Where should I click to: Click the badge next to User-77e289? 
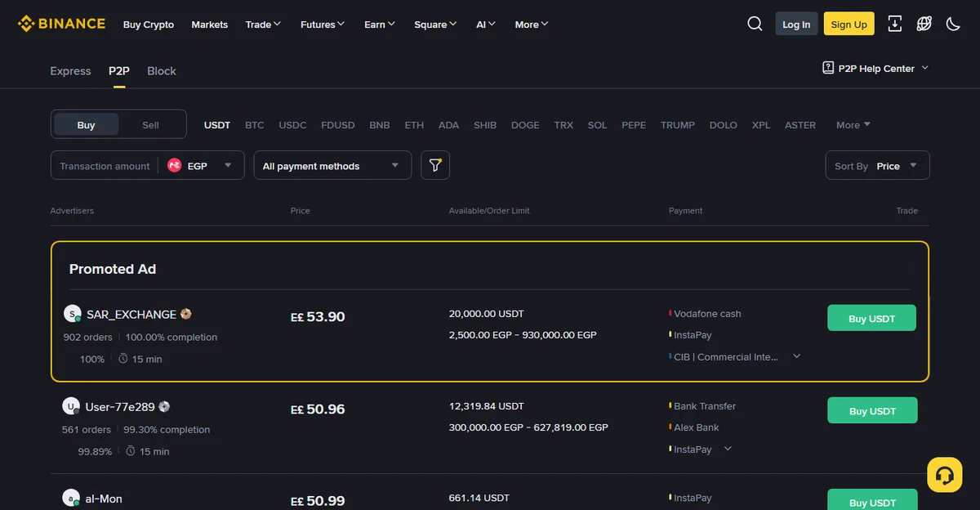pos(164,406)
